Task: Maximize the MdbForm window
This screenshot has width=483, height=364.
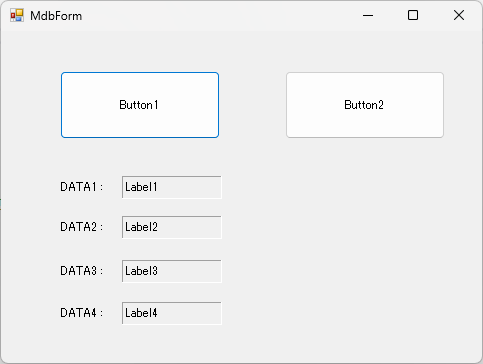Action: pyautogui.click(x=413, y=15)
